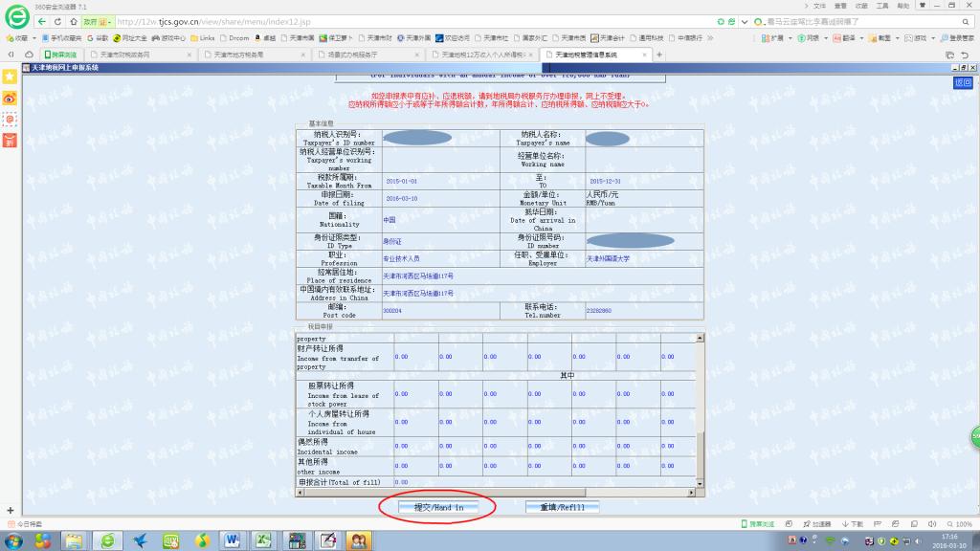Click the restore closed tab undo icon
This screenshot has height=551, width=980.
(965, 55)
